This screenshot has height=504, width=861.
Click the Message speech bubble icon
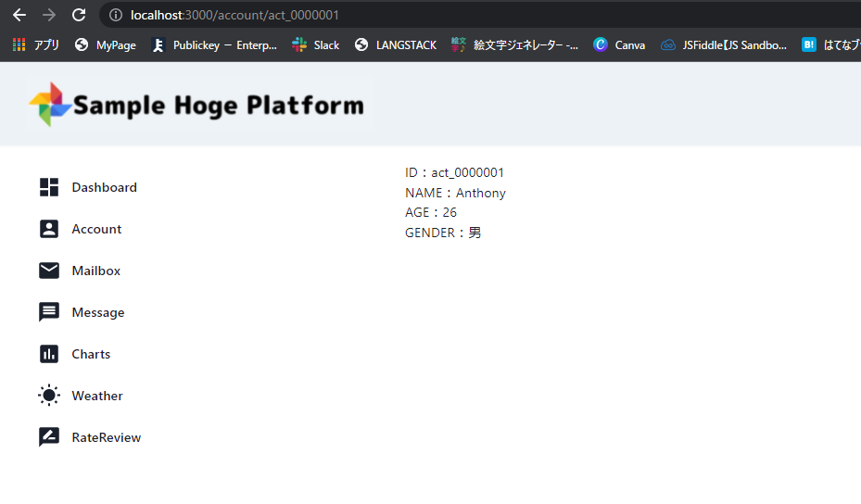click(49, 312)
